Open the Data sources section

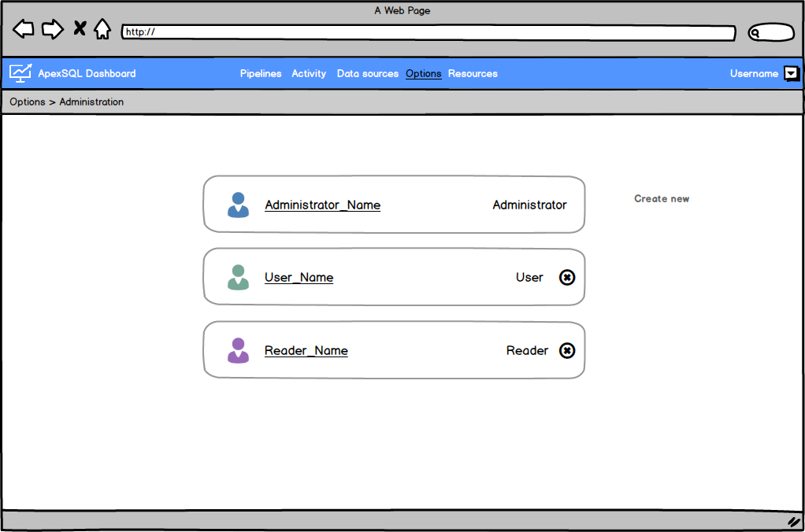tap(367, 73)
